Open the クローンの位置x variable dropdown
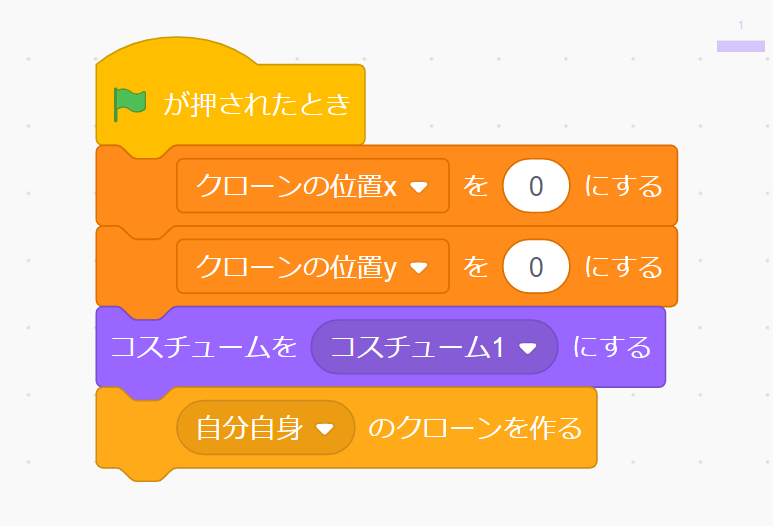Image resolution: width=773 pixels, height=526 pixels. 313,186
